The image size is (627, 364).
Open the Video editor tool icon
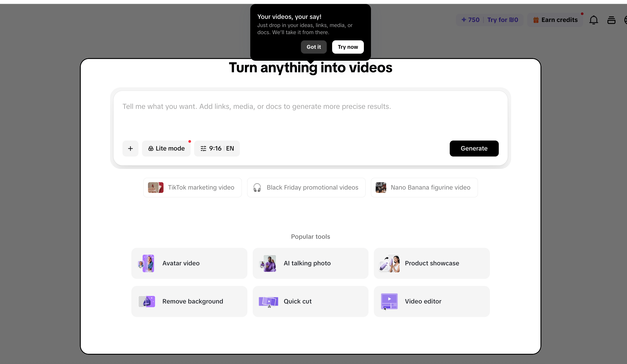[389, 301]
